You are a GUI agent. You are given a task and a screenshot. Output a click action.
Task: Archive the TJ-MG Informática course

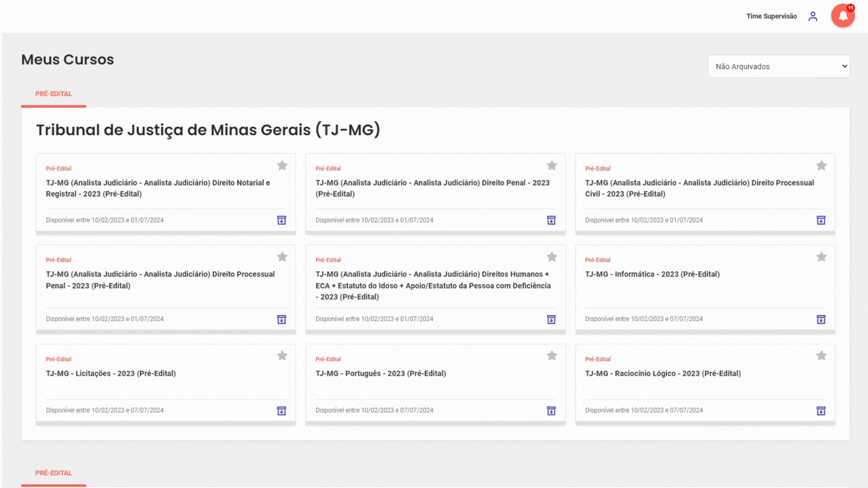coord(821,319)
